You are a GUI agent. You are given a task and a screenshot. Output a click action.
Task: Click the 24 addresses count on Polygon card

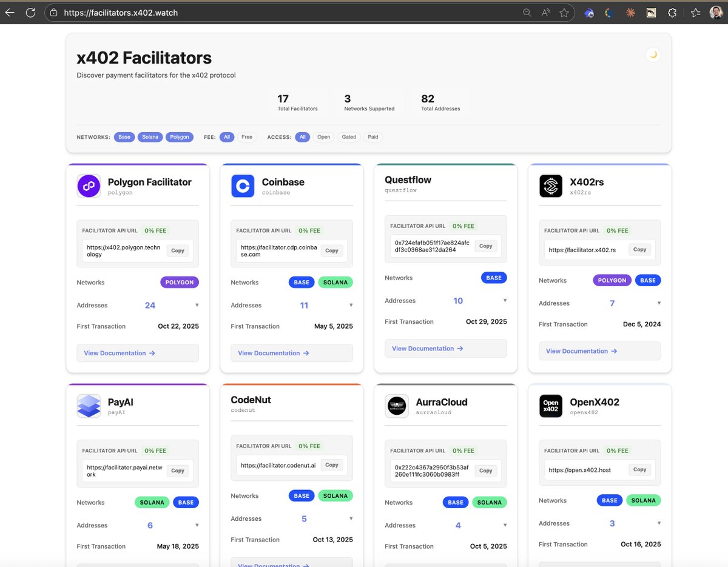point(150,306)
